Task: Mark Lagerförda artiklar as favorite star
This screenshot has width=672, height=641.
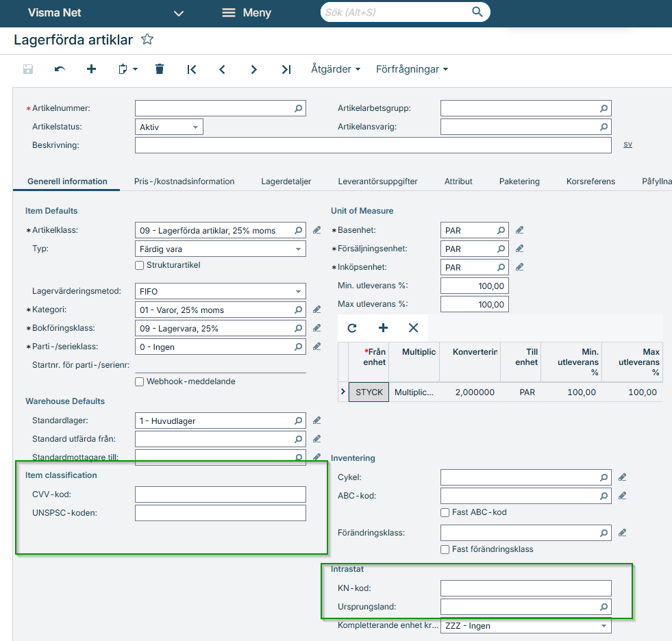Action: click(x=147, y=40)
